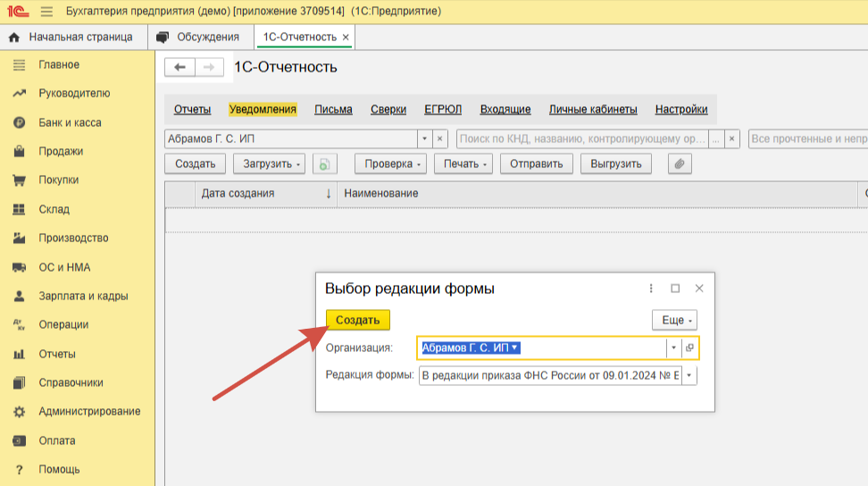
Task: Open the 1C main hamburger menu
Action: 46,11
